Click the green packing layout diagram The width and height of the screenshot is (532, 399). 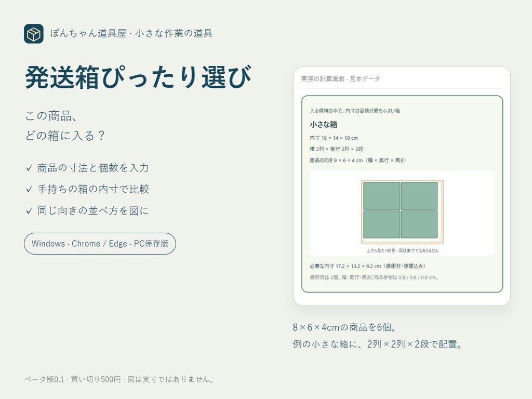pos(402,212)
